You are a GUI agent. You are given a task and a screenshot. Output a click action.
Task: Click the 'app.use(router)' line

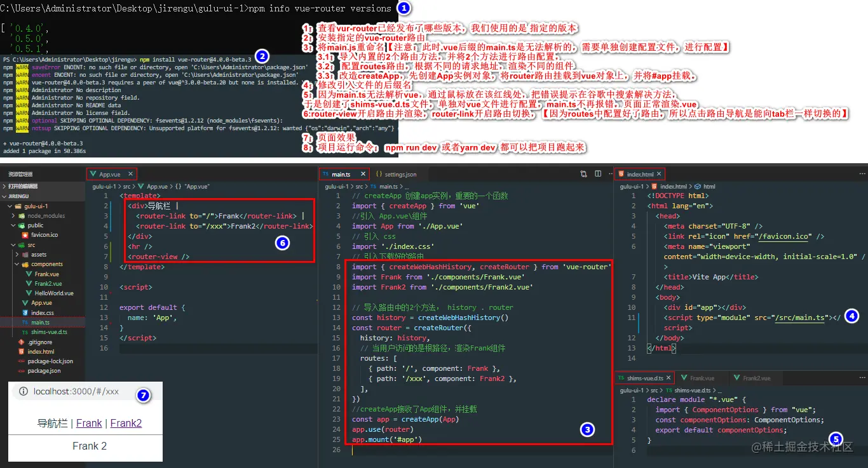pyautogui.click(x=382, y=429)
